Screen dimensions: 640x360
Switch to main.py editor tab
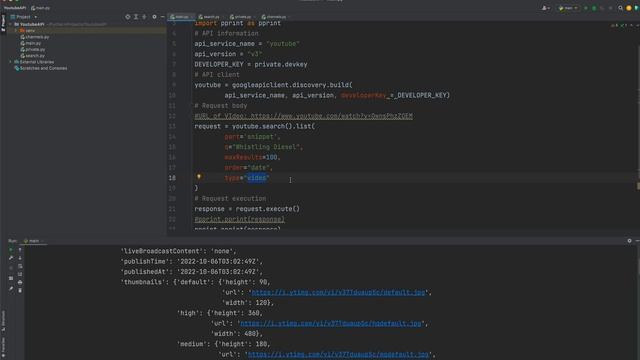point(181,17)
